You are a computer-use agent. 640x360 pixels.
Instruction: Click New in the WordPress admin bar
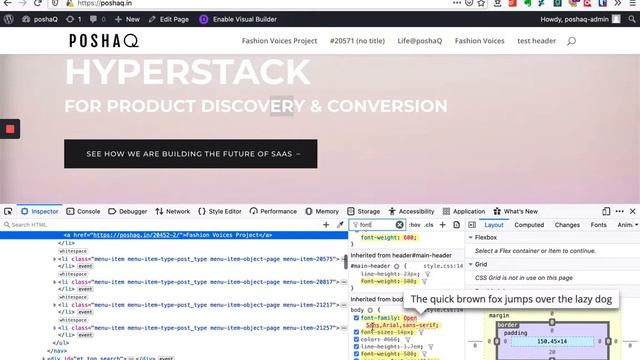coord(127,19)
